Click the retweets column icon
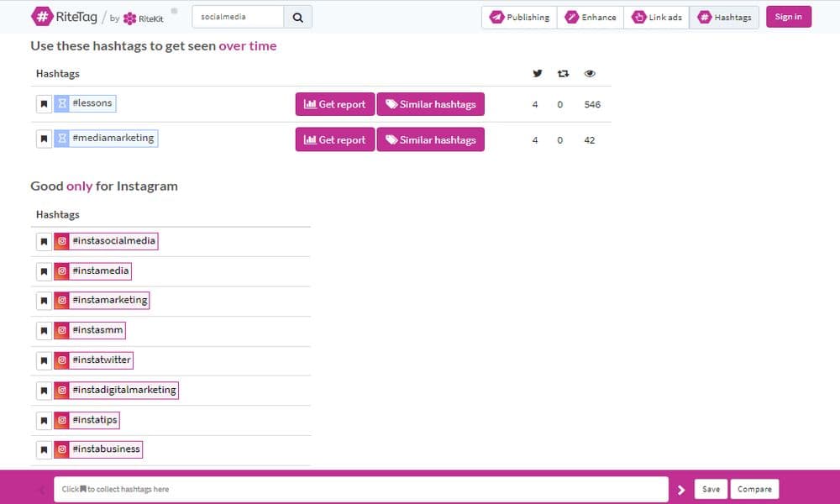This screenshot has height=504, width=840. coord(563,73)
